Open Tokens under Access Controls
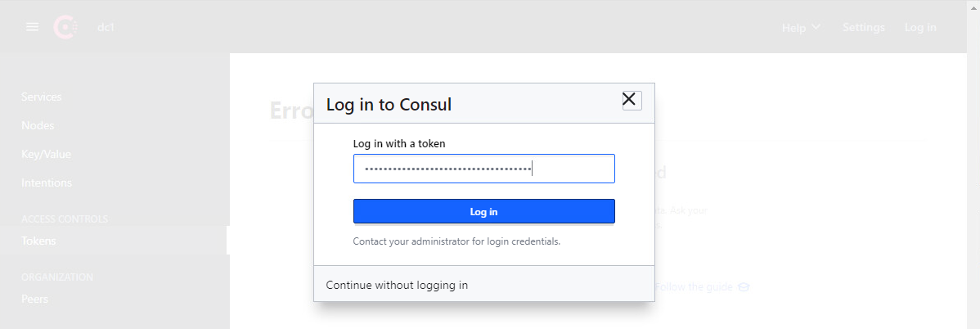The width and height of the screenshot is (980, 329). click(38, 241)
